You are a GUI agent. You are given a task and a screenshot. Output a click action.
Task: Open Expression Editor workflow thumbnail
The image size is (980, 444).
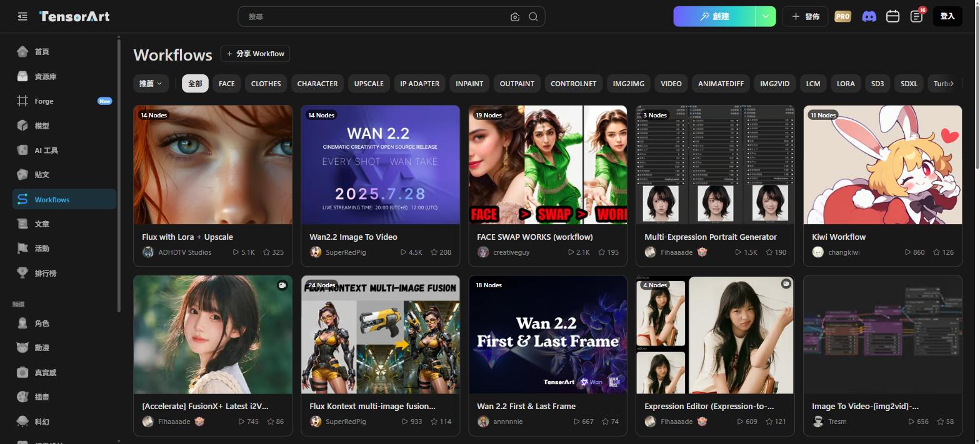point(715,335)
